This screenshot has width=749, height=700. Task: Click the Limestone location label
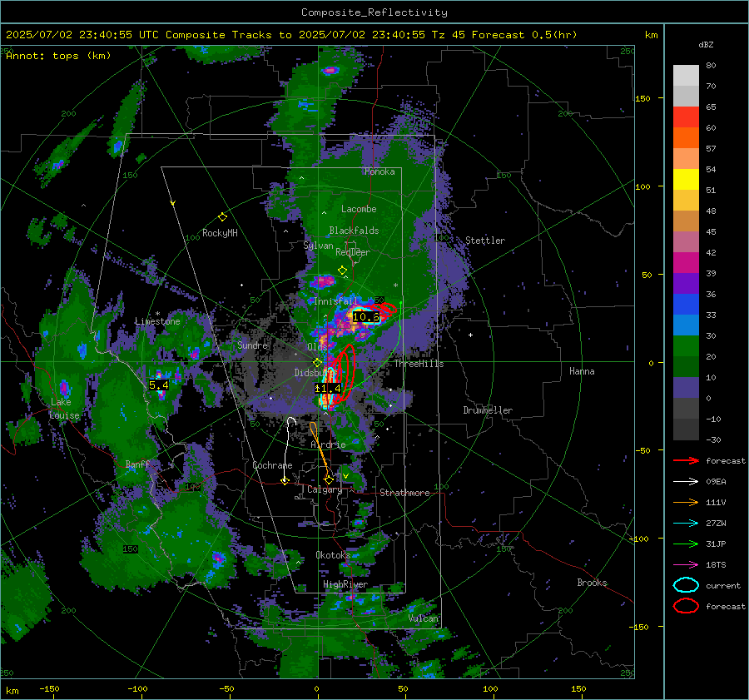[x=157, y=321]
